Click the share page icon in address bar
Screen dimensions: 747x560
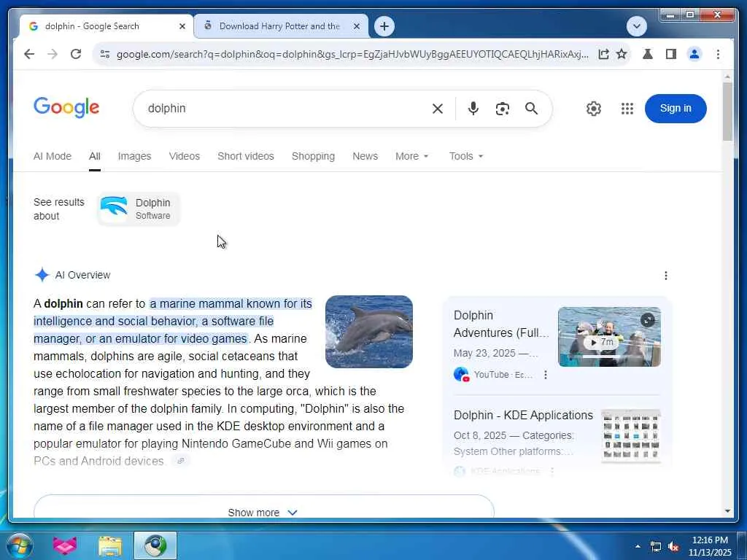coord(603,54)
